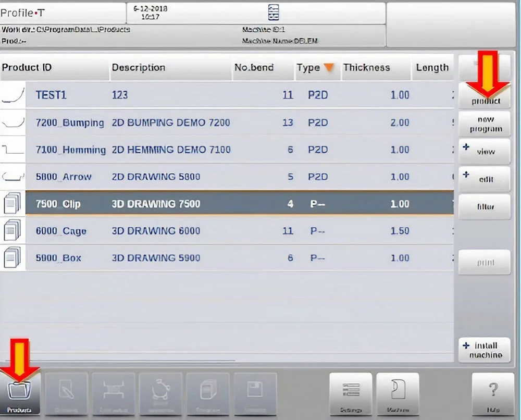
Task: Click keyboard icon in top header
Action: coord(274,13)
